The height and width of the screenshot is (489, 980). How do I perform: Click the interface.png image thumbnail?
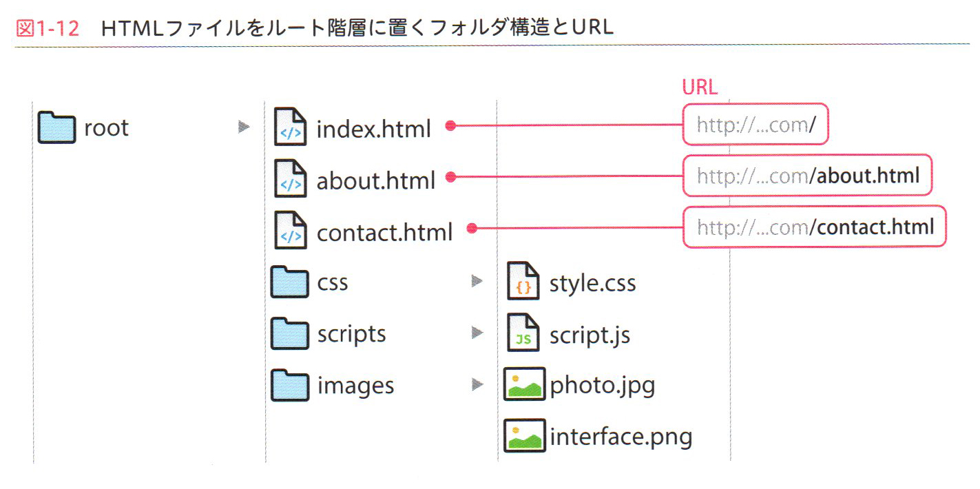pos(524,436)
